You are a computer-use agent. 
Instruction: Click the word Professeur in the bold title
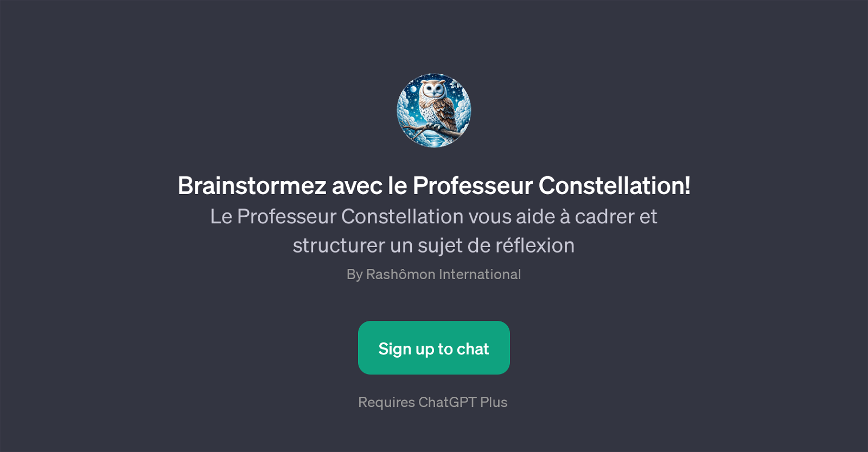(473, 186)
